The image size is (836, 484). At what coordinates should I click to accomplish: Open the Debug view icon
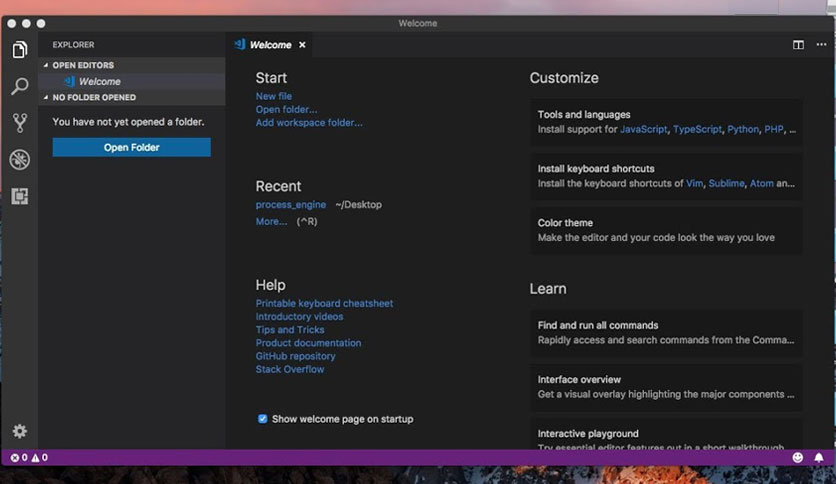(x=20, y=159)
